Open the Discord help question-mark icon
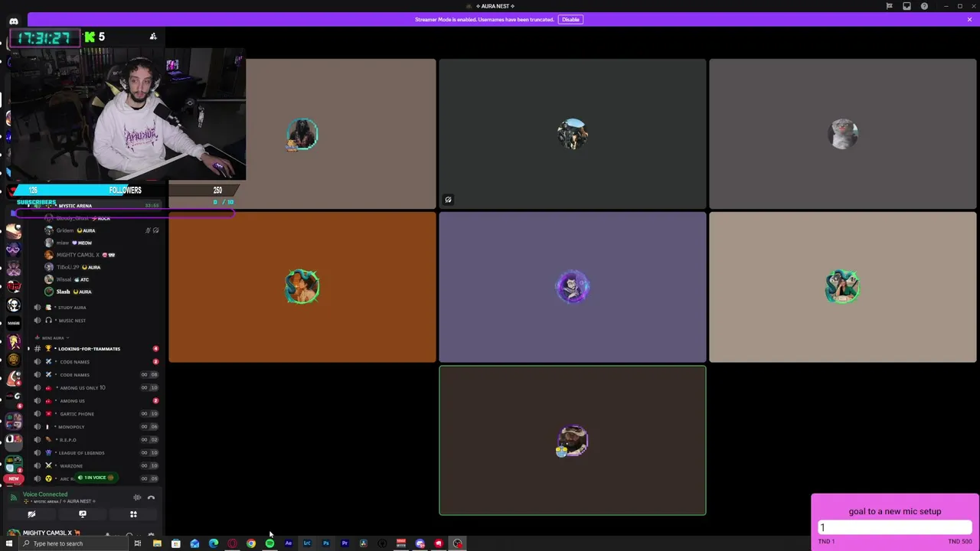This screenshot has width=980, height=551. coord(924,6)
